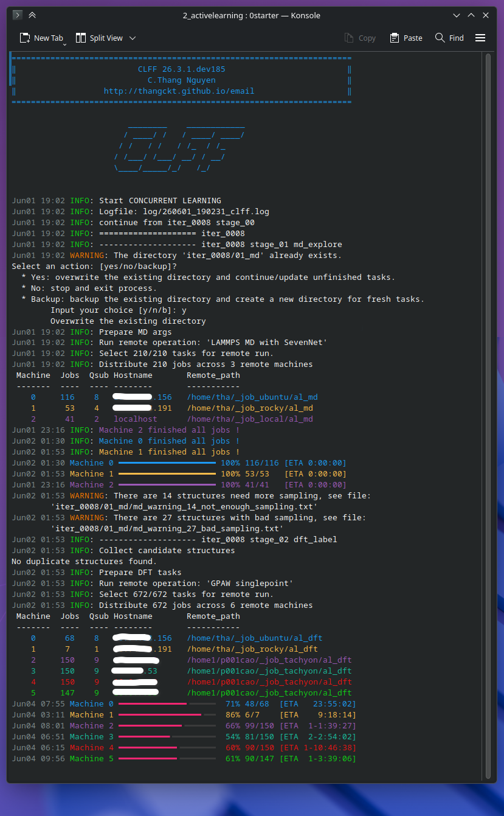504x816 pixels.
Task: Open the Konsole terminal icon in title bar
Action: click(x=18, y=15)
